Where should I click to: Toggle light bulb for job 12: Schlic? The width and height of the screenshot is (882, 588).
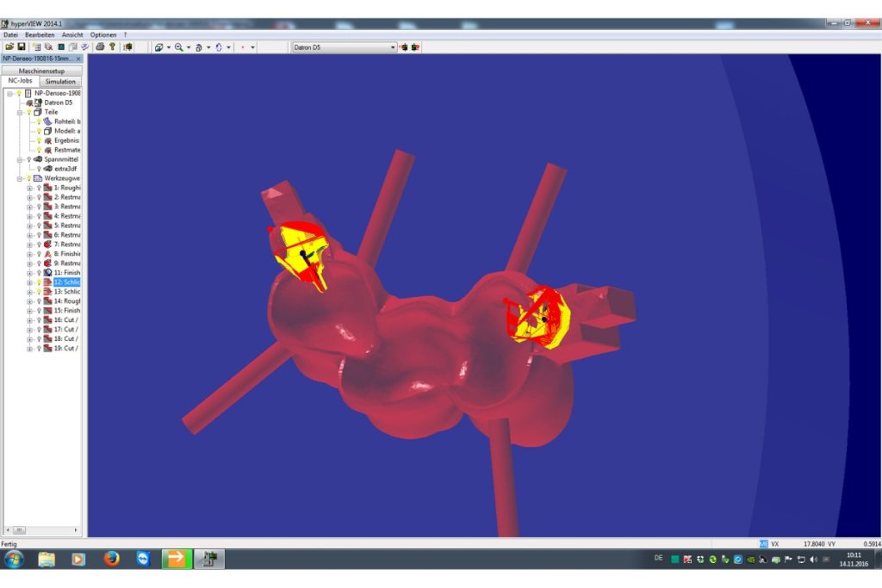38,282
